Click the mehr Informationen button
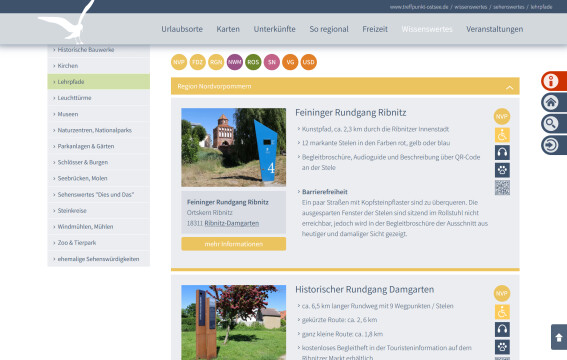Viewport: 567px width, 360px height. tap(234, 244)
